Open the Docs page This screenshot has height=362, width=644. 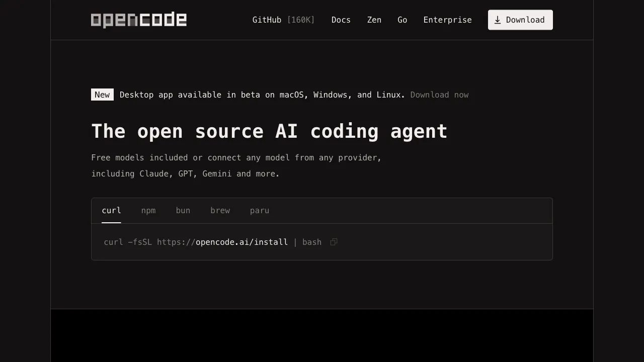(341, 20)
